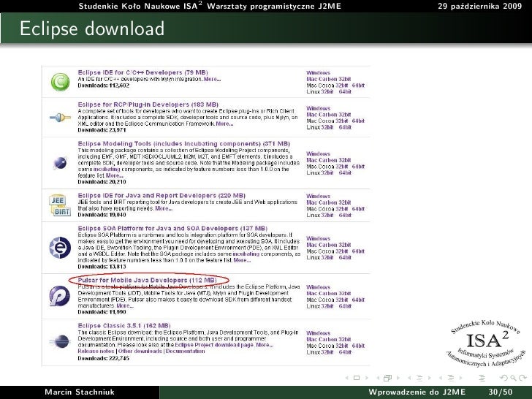Screen dimensions: 532x399
Task: Download Windows build of SOA Platform
Action: click(x=318, y=238)
